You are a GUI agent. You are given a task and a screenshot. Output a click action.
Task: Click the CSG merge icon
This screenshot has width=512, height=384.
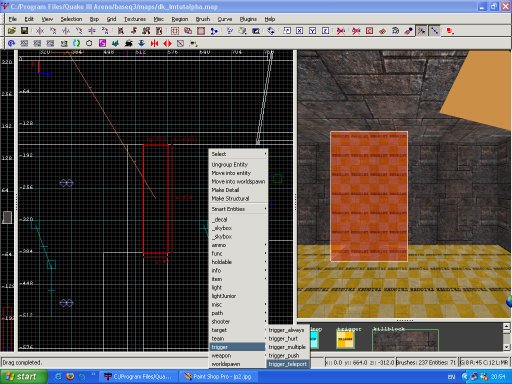click(188, 31)
